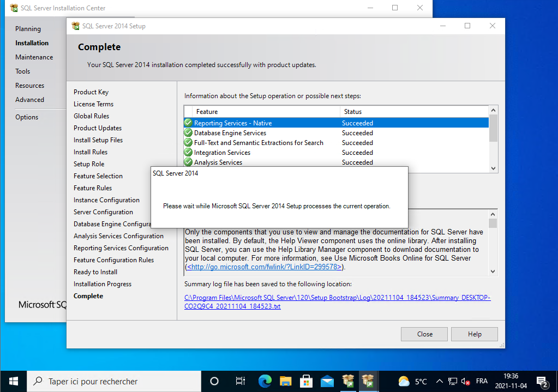
Task: Click the Microsoft Edge taskbar icon
Action: click(x=265, y=381)
